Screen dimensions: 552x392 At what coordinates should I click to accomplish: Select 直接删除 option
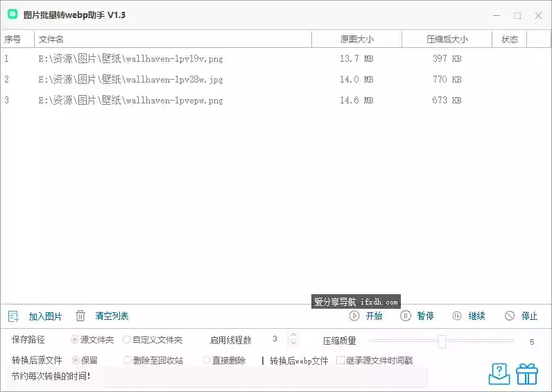[x=224, y=360]
